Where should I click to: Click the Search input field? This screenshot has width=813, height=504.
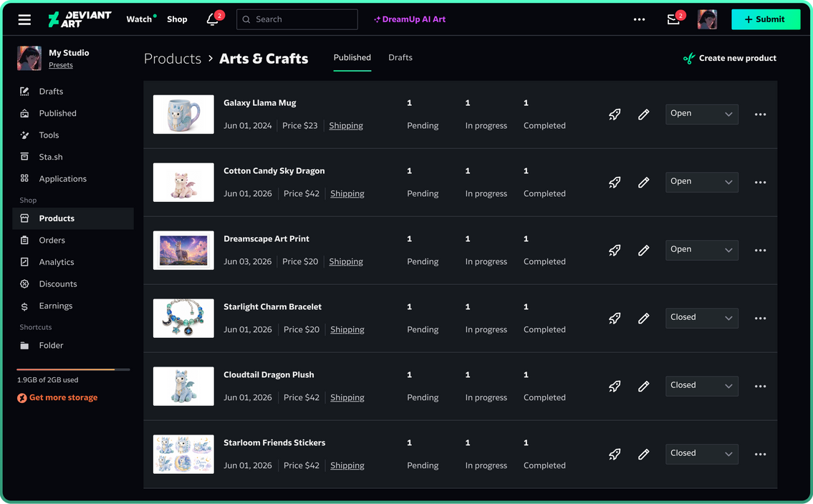pos(297,19)
